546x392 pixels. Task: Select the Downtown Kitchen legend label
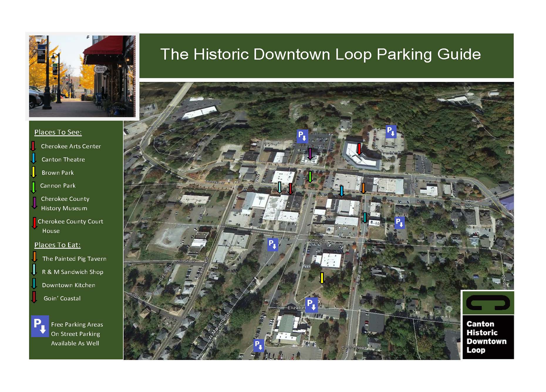point(68,285)
